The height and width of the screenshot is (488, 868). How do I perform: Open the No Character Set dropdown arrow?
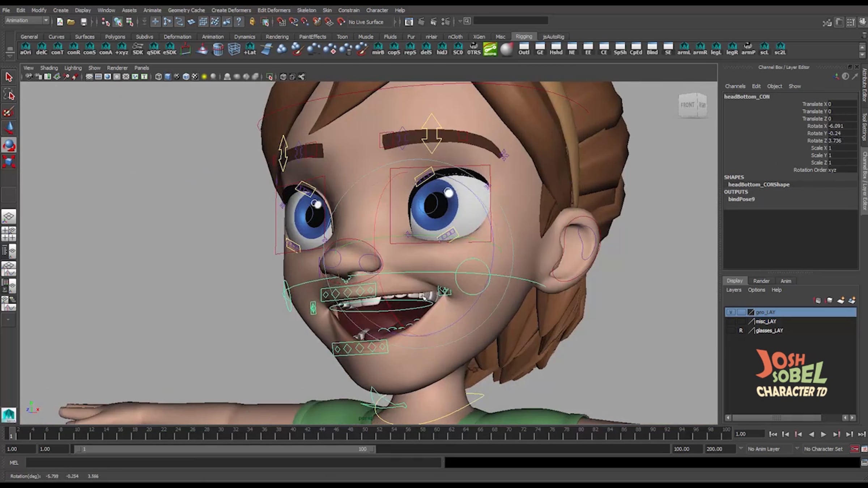coord(797,449)
